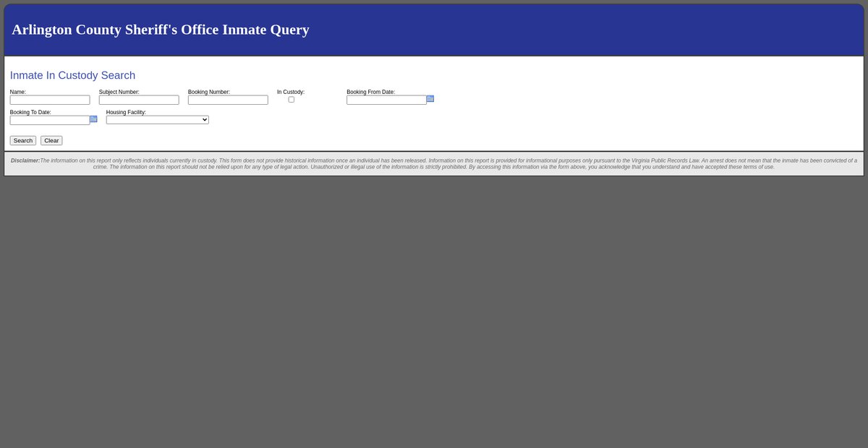Click the Search button
Screen dimensions: 868x448
[x=23, y=141]
